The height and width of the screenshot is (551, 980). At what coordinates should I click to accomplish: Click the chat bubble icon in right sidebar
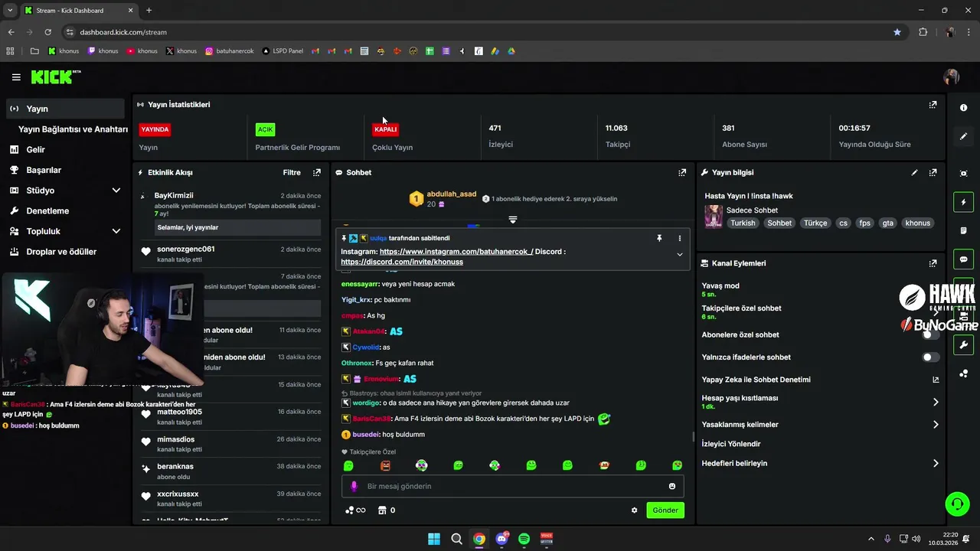tap(963, 259)
